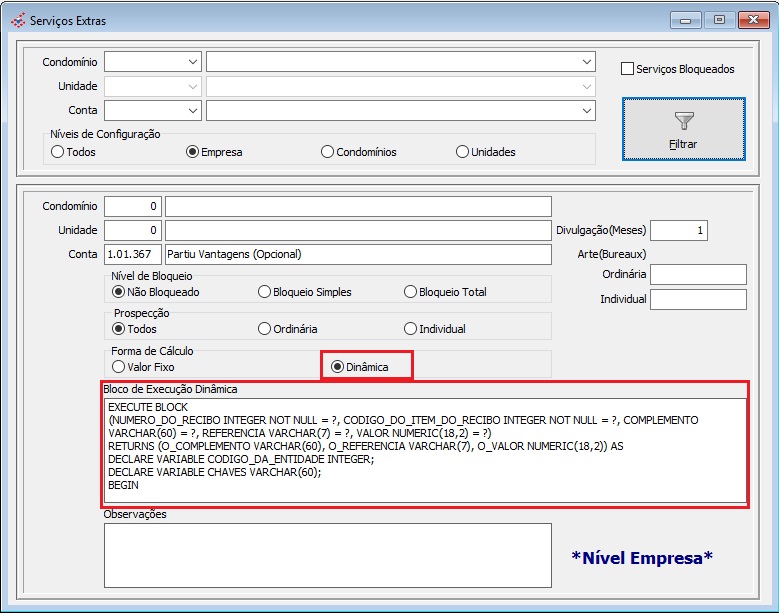Click inside the Bloco de Execução Dinâmica editor
The width and height of the screenshot is (779, 613).
coord(425,450)
